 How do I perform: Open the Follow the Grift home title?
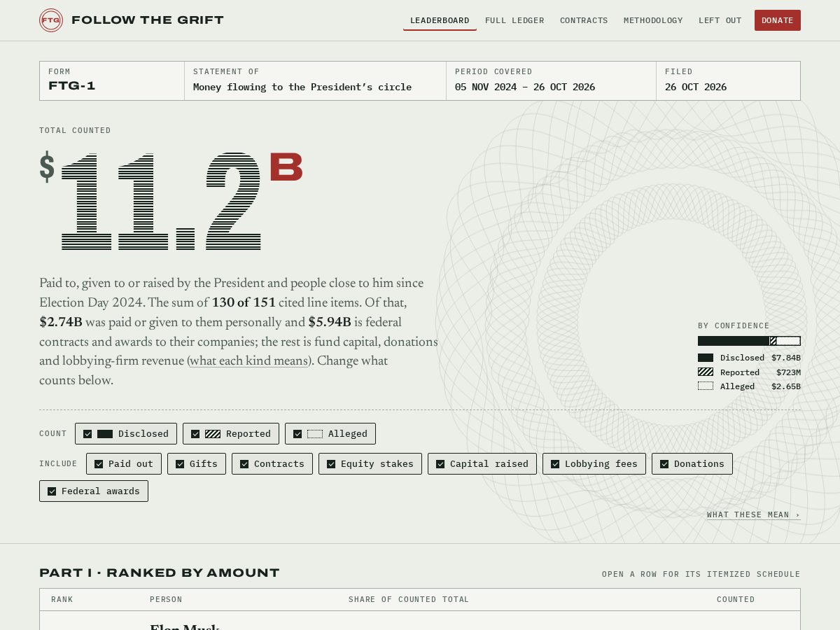click(x=148, y=20)
